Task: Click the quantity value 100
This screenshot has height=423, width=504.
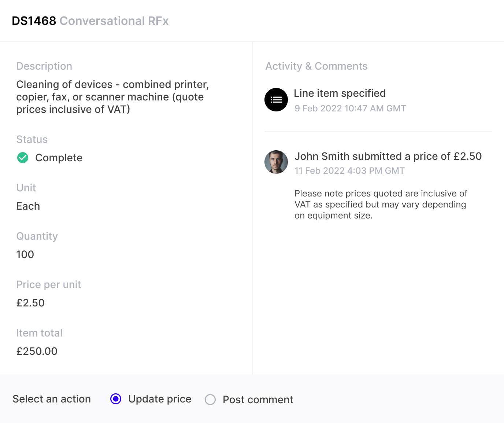Action: [25, 254]
